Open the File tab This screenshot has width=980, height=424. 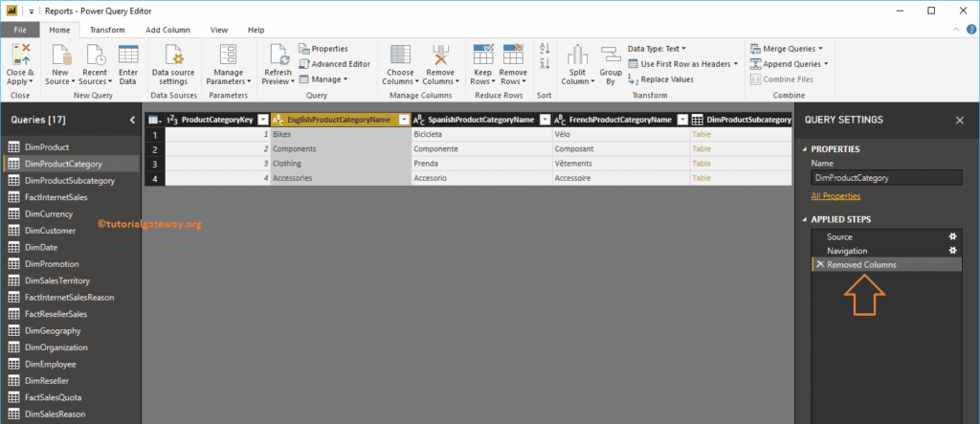tap(20, 30)
